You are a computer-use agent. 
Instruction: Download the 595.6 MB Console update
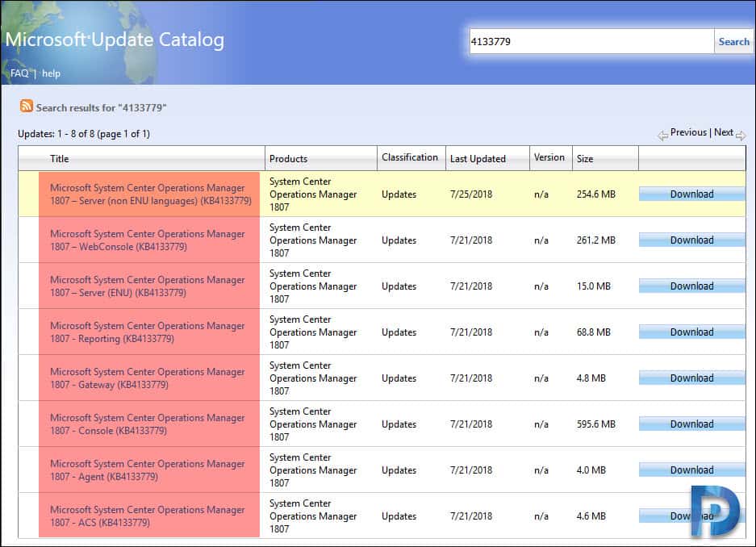coord(692,424)
